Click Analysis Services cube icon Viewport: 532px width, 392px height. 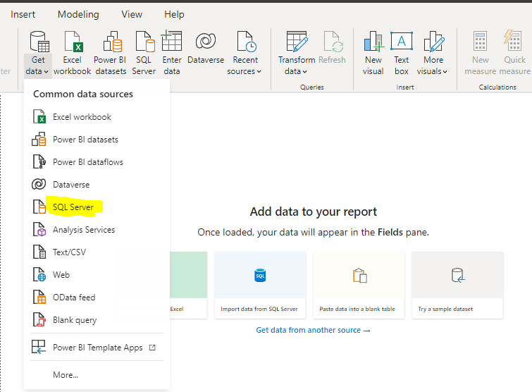tap(39, 230)
